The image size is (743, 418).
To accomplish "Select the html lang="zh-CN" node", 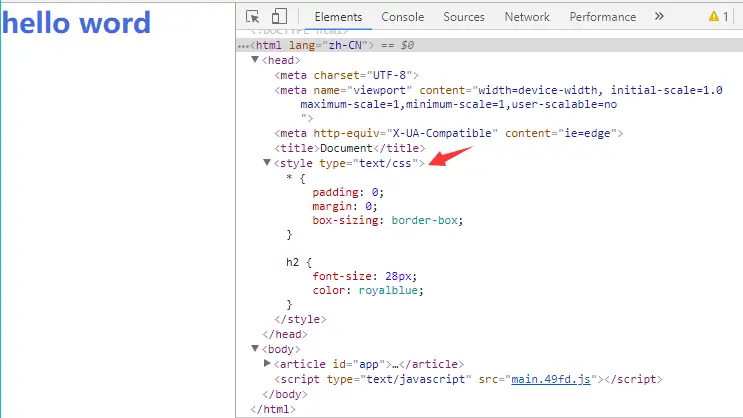I will click(312, 45).
